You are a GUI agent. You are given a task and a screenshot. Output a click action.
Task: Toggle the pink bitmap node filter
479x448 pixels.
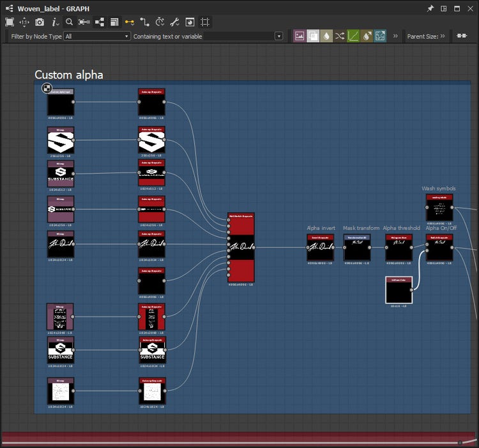click(299, 36)
